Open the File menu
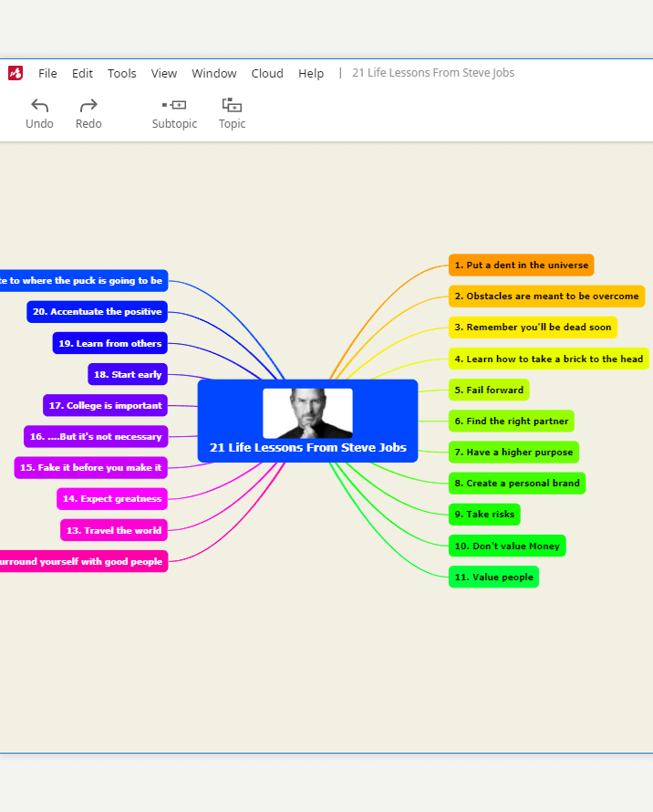This screenshot has height=812, width=653. click(47, 73)
